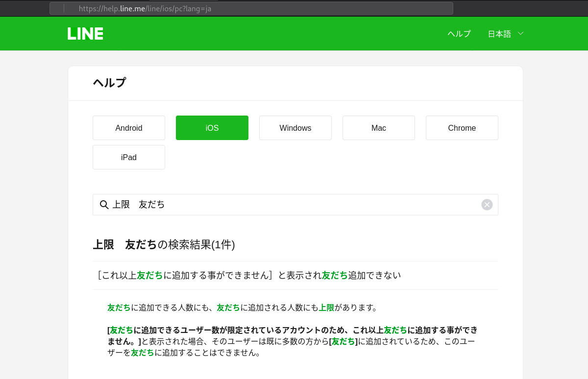588x379 pixels.
Task: Open the ヘルプ menu in the header
Action: 459,33
